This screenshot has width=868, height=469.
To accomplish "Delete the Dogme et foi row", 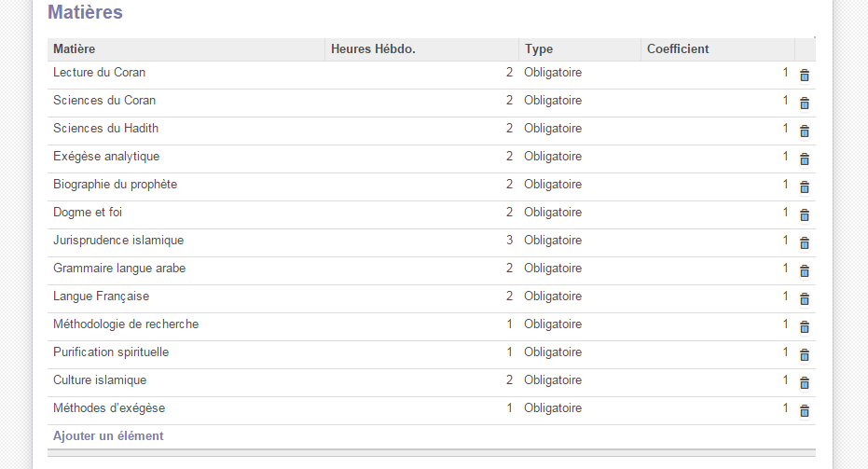I will [805, 215].
